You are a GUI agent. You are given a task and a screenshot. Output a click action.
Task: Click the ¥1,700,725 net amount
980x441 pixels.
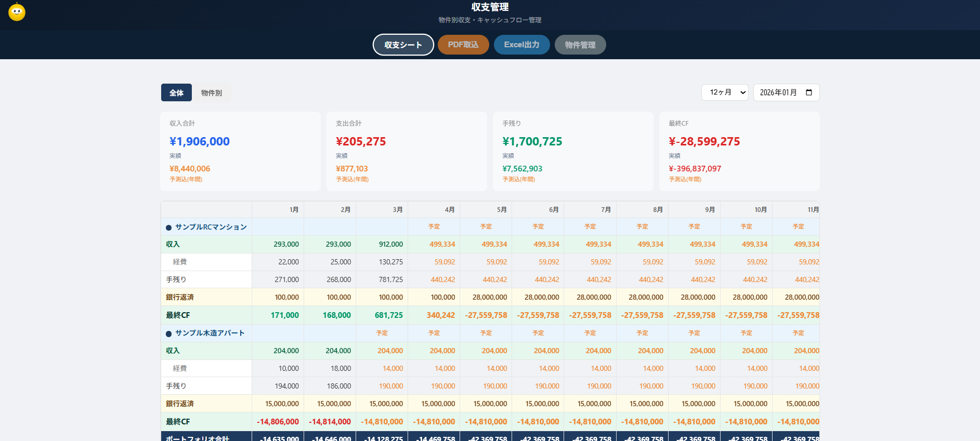point(532,141)
